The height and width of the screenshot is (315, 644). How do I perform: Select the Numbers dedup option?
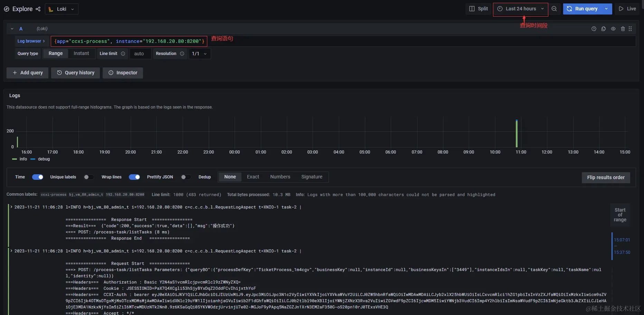pyautogui.click(x=280, y=177)
